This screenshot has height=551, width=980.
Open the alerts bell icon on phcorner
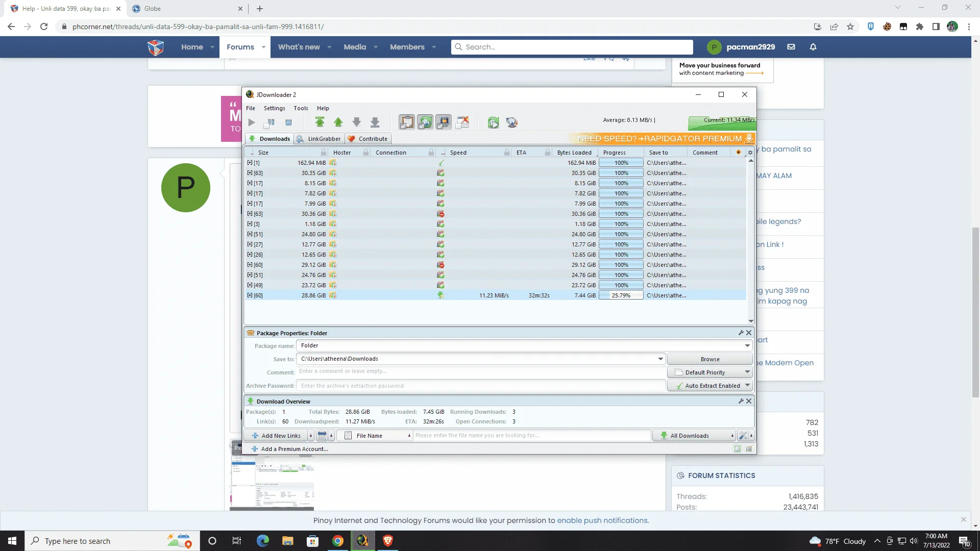[x=813, y=47]
